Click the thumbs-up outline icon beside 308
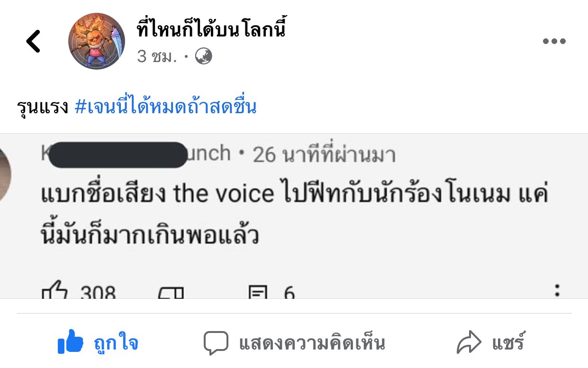Screen dimensions: 588x368 coord(55,291)
